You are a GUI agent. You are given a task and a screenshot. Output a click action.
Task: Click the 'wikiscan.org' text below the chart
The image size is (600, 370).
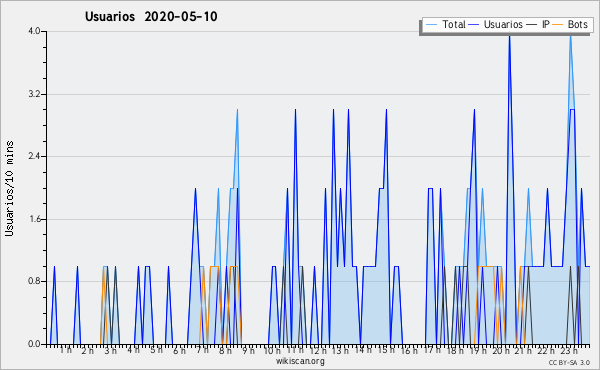tap(300, 361)
